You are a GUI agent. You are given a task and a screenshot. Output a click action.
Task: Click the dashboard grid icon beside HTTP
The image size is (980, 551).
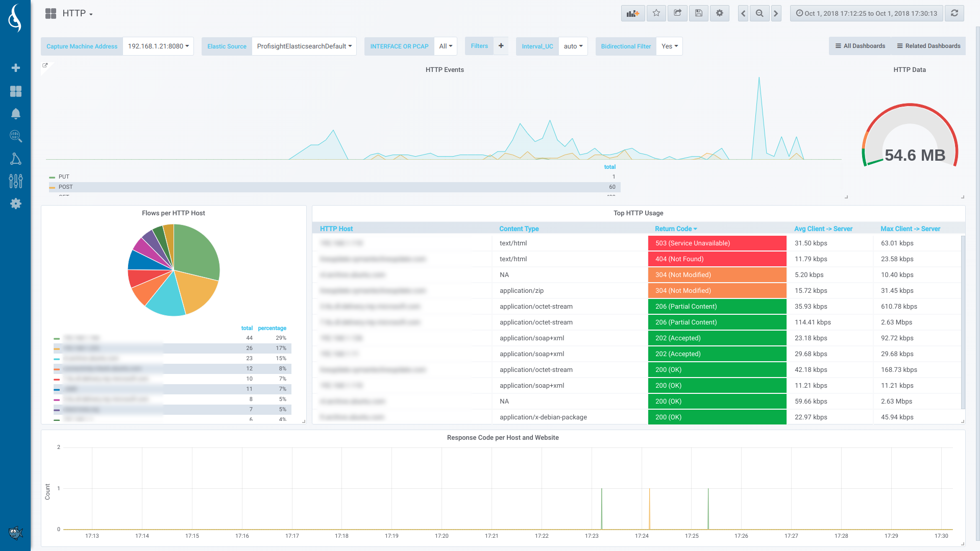pyautogui.click(x=51, y=14)
